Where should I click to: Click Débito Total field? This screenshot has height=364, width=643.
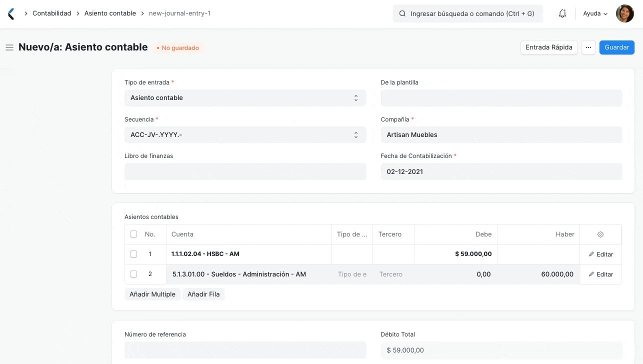501,350
